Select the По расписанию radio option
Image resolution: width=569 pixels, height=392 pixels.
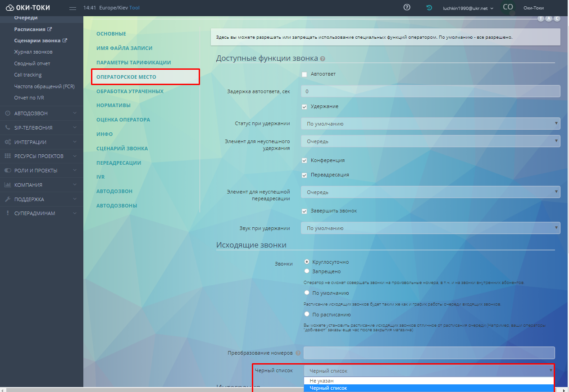[307, 314]
